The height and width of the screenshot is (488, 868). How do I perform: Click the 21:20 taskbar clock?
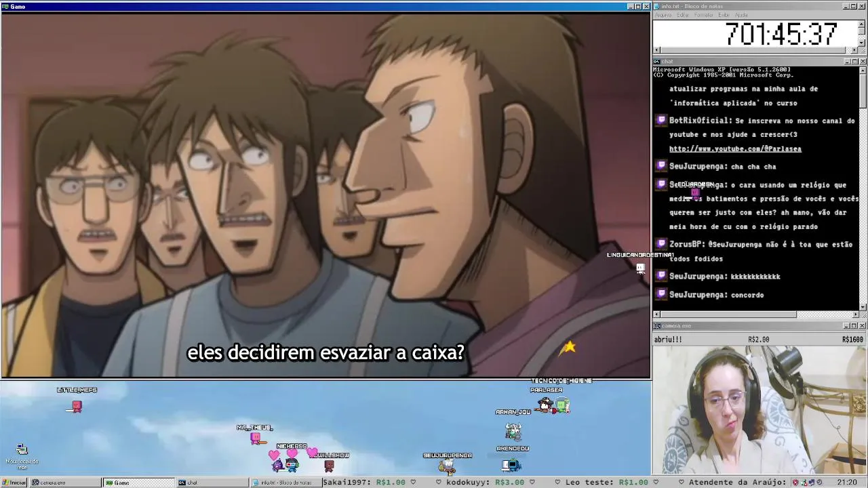pos(846,483)
